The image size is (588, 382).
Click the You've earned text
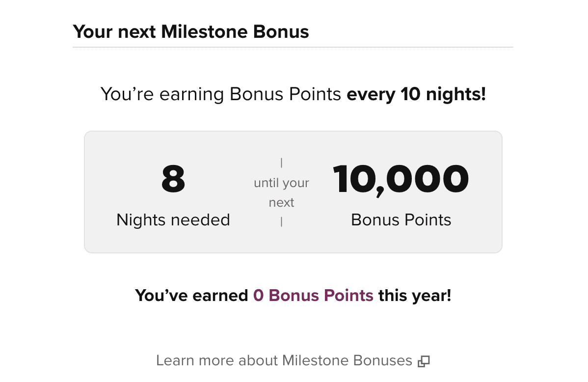(191, 295)
